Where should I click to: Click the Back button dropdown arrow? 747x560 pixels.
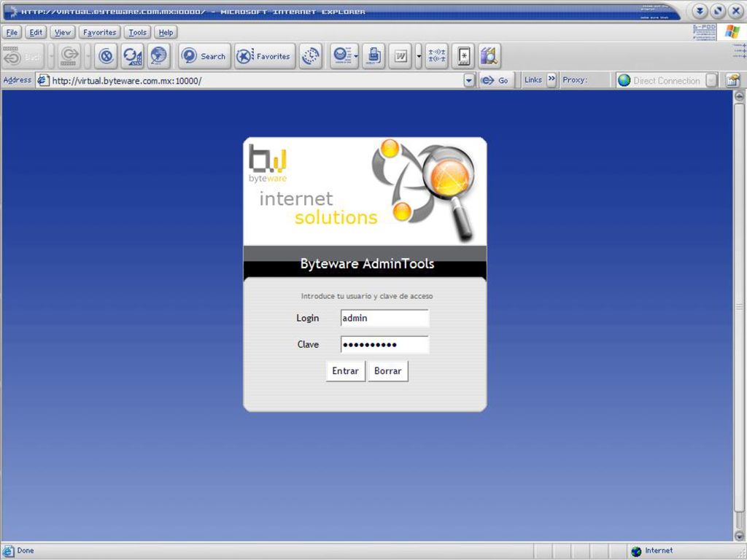tap(51, 57)
